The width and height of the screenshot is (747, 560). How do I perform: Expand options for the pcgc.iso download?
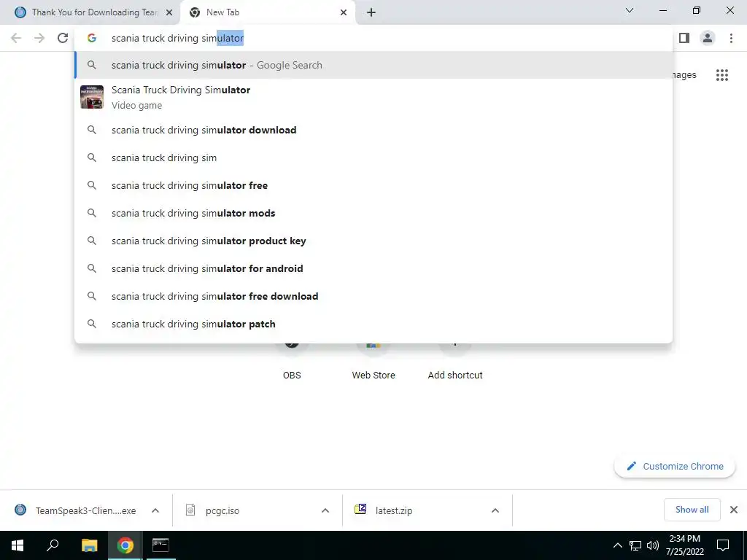[325, 510]
